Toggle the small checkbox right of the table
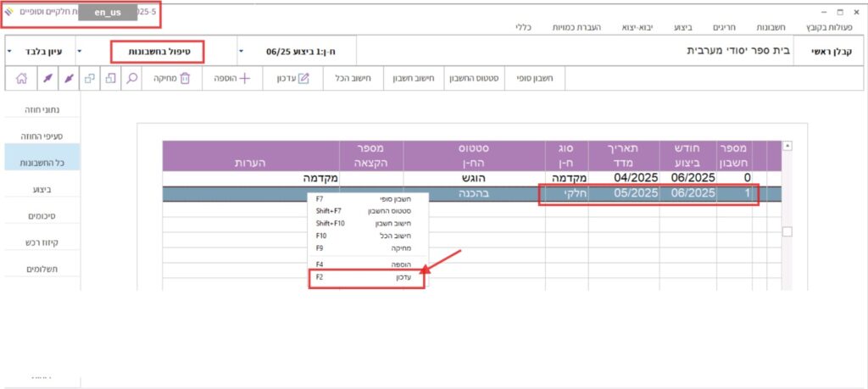This screenshot has height=389, width=868. point(787,231)
